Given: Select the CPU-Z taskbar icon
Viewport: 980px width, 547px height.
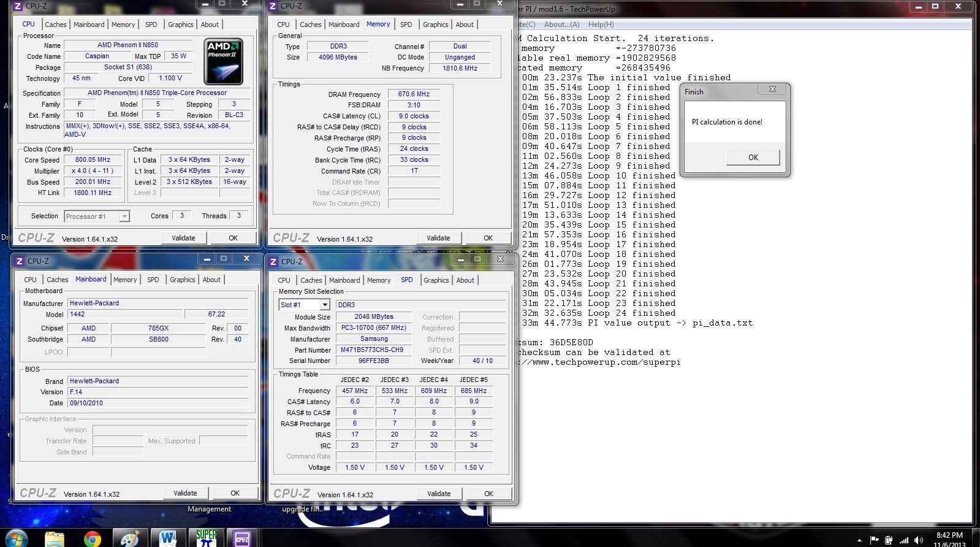Looking at the screenshot, I should coord(242,538).
